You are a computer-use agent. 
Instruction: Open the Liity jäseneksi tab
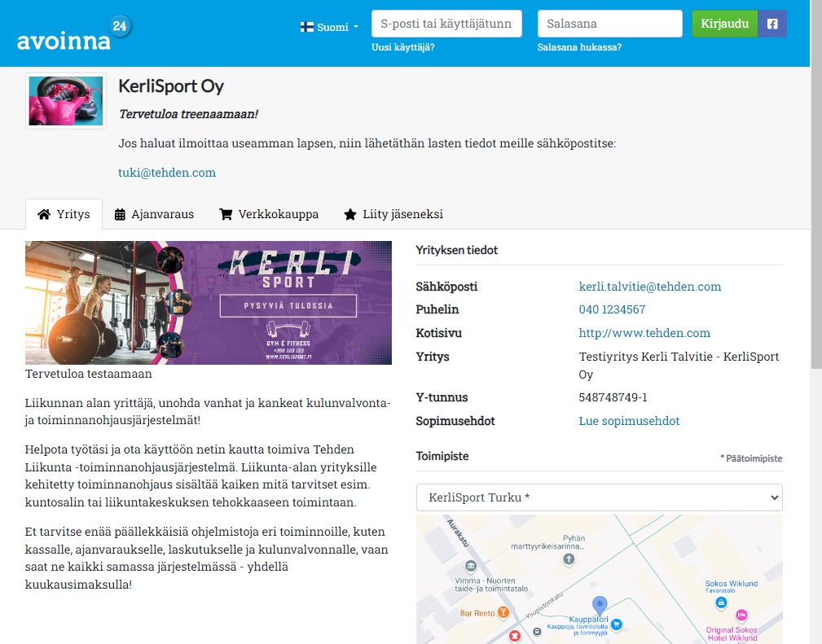pyautogui.click(x=393, y=214)
